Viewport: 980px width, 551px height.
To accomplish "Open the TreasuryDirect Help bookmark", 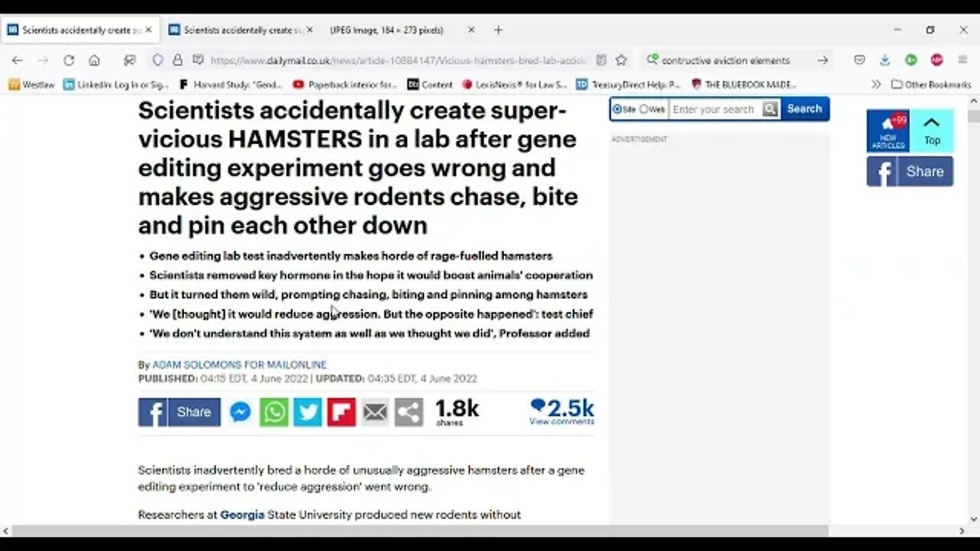I will (x=628, y=84).
